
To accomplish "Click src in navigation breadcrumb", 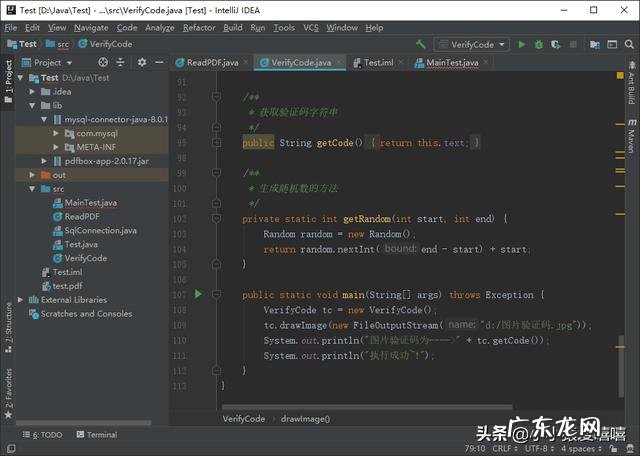I will 58,44.
